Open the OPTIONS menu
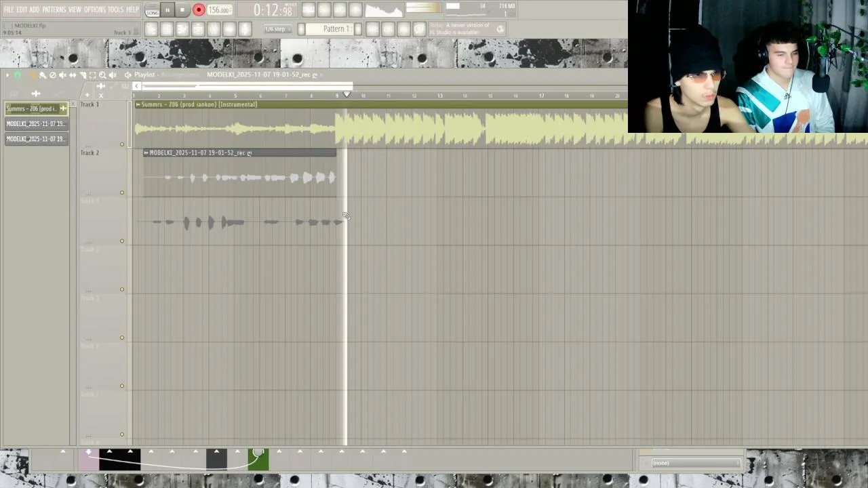This screenshot has width=868, height=488. point(95,9)
